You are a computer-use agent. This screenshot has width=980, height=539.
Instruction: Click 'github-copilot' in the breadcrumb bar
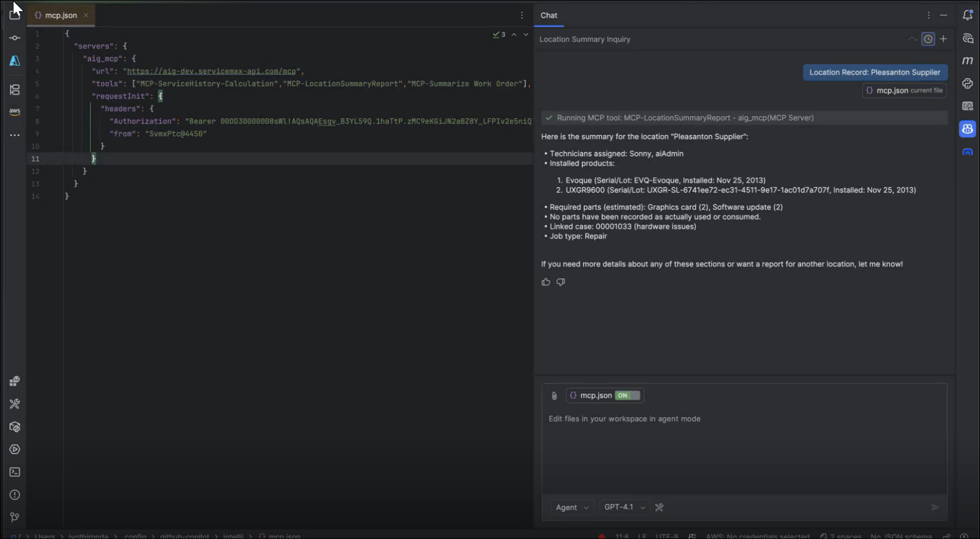tap(184, 536)
